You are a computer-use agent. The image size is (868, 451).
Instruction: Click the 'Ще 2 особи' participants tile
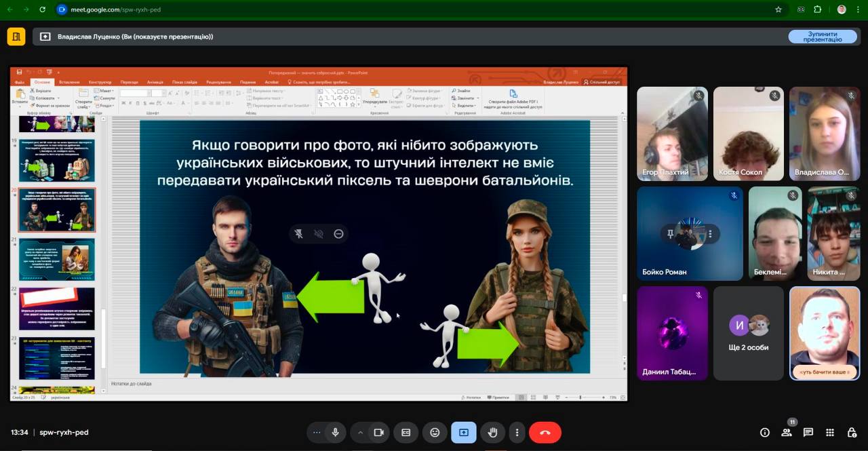[x=748, y=333]
